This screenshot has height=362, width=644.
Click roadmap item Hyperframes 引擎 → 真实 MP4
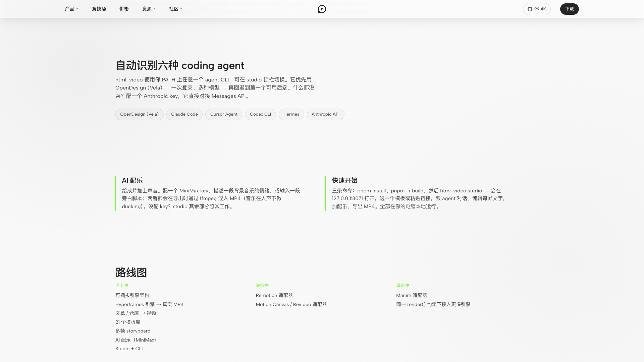[149, 304]
